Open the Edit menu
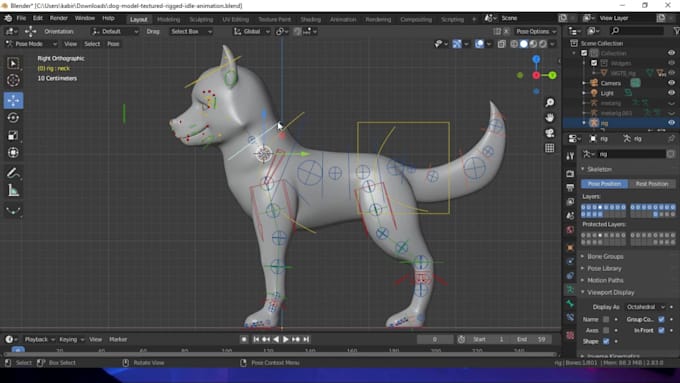Viewport: 680px width, 383px height. point(38,18)
